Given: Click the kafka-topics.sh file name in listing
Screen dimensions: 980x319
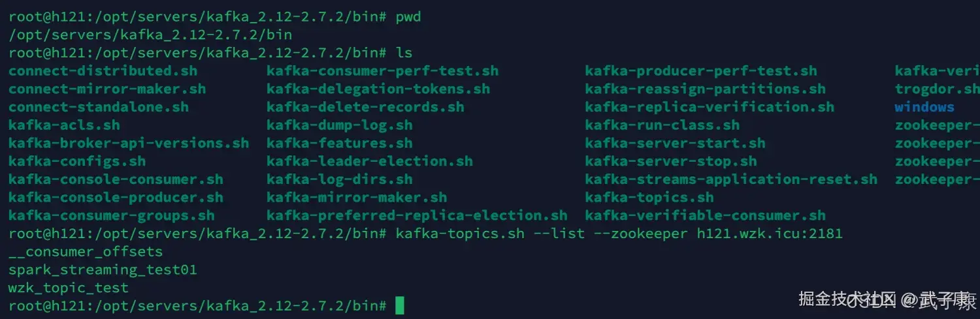Looking at the screenshot, I should point(649,198).
